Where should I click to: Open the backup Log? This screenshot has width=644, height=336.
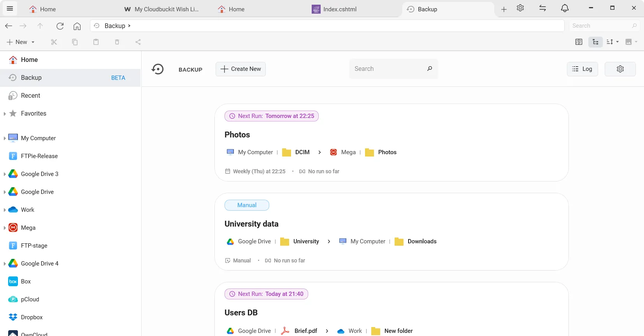click(x=582, y=69)
